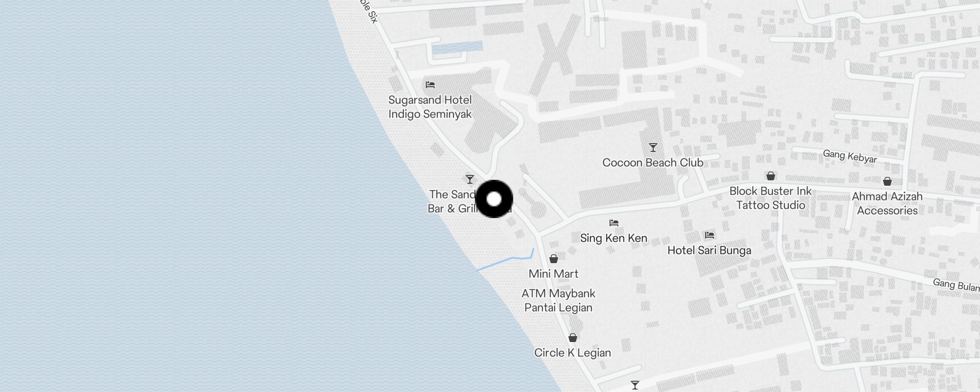Click the Mini Mart shopping bag icon
The height and width of the screenshot is (392, 980).
[554, 259]
